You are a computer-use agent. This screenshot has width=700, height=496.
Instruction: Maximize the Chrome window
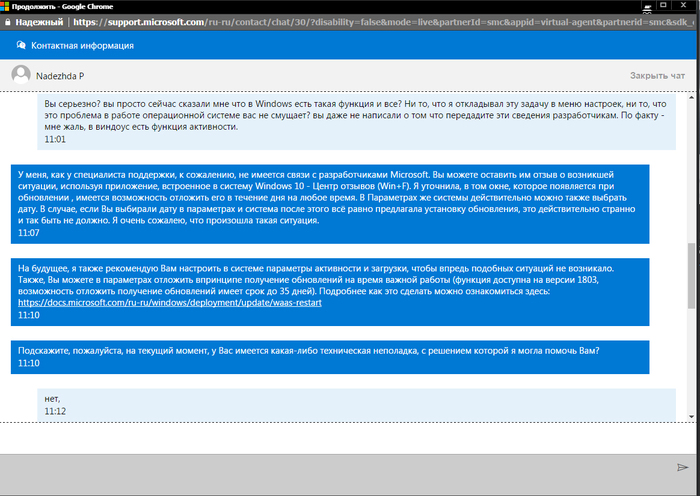pyautogui.click(x=663, y=5)
